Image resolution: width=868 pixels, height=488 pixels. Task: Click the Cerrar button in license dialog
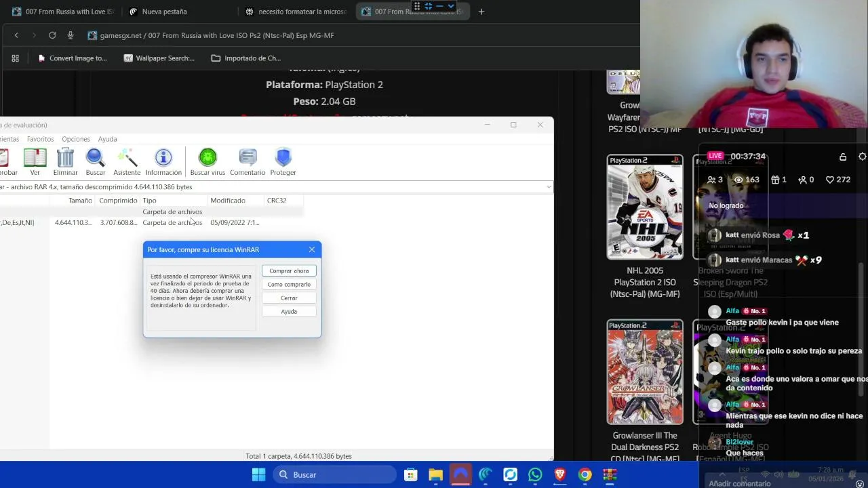pos(289,298)
